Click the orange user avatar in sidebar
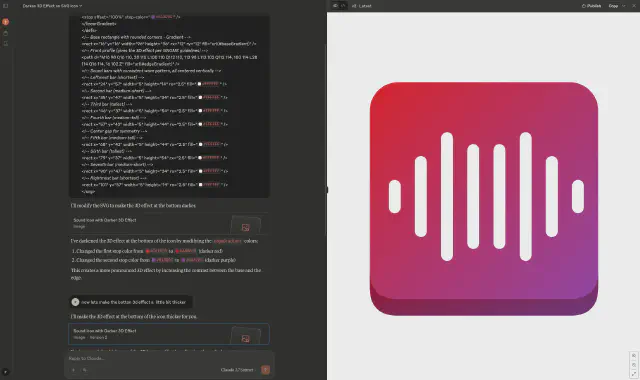Screen dimensions: 640x380 click(x=5, y=22)
